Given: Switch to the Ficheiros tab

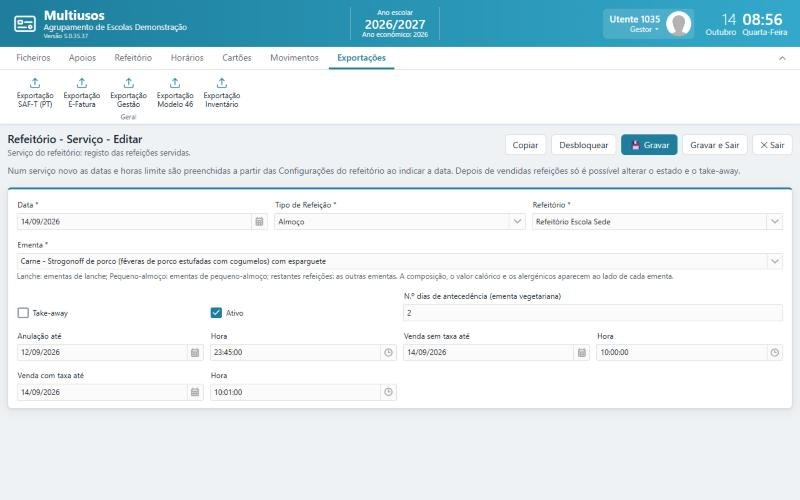Looking at the screenshot, I should tap(33, 58).
